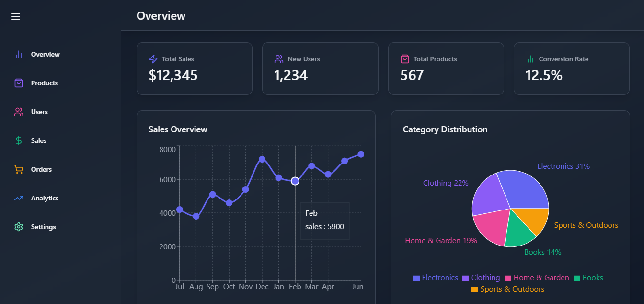This screenshot has height=304, width=644.
Task: Select the Conversion Rate 12.5% card
Action: coord(571,69)
